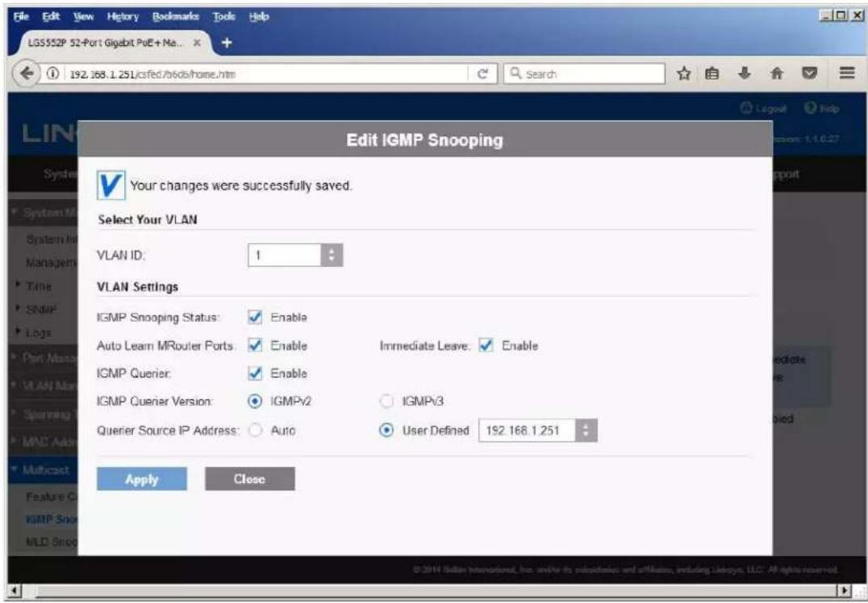The height and width of the screenshot is (603, 868).
Task: Expand the SNMP item in sidebar
Action: click(x=42, y=310)
